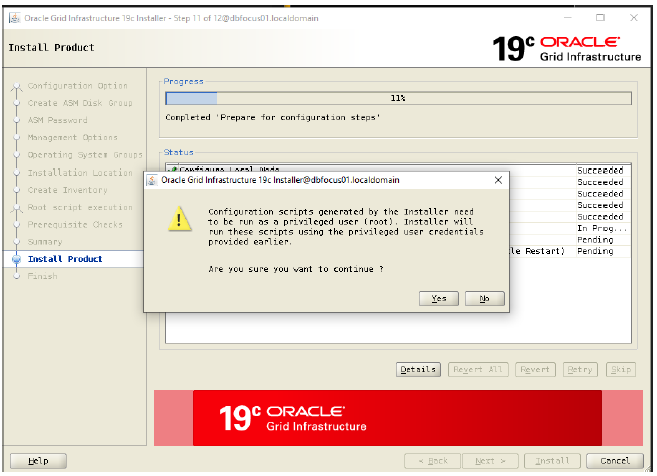Image resolution: width=657 pixels, height=476 pixels.
Task: Select the Management Options step
Action: (x=72, y=137)
